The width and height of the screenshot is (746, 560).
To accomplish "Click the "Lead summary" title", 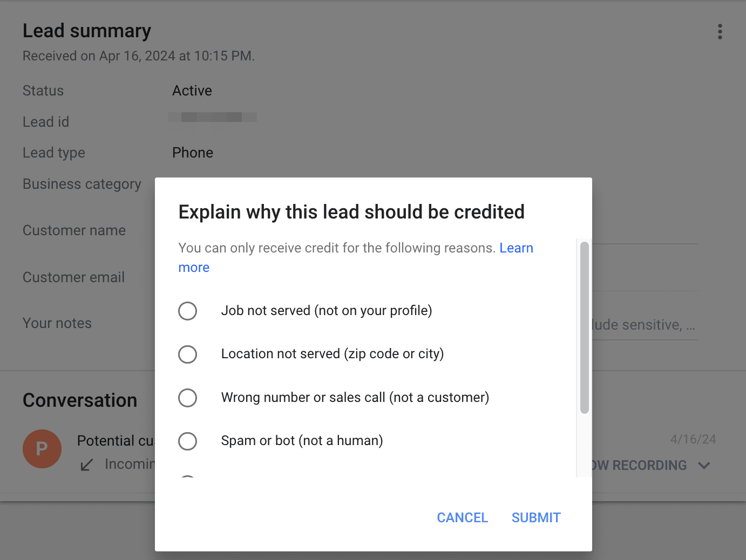I will coord(86,31).
